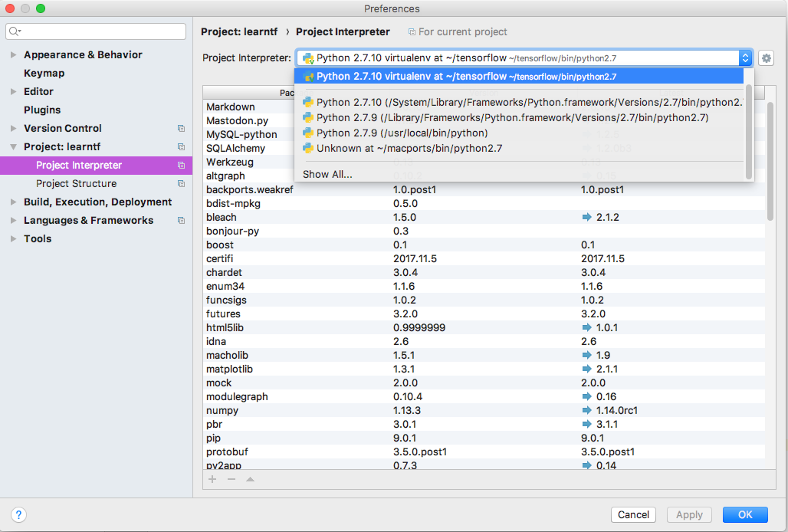Viewport: 788px width, 532px height.
Task: Collapse the Project: learntf section
Action: (x=14, y=146)
